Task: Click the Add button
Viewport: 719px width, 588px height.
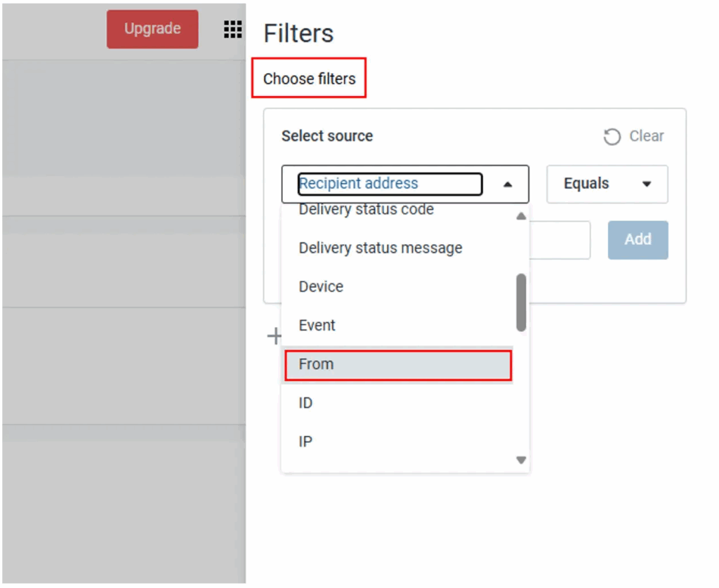Action: [x=638, y=240]
